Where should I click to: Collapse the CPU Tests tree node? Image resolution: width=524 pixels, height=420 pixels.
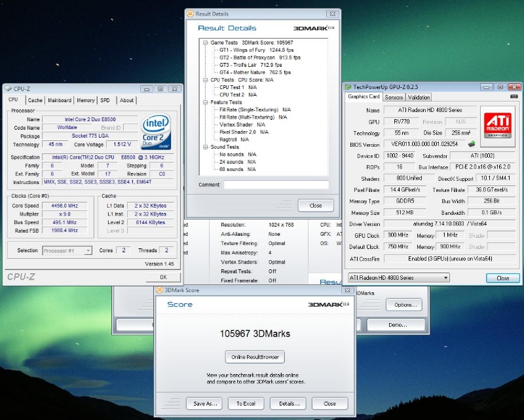tap(205, 80)
